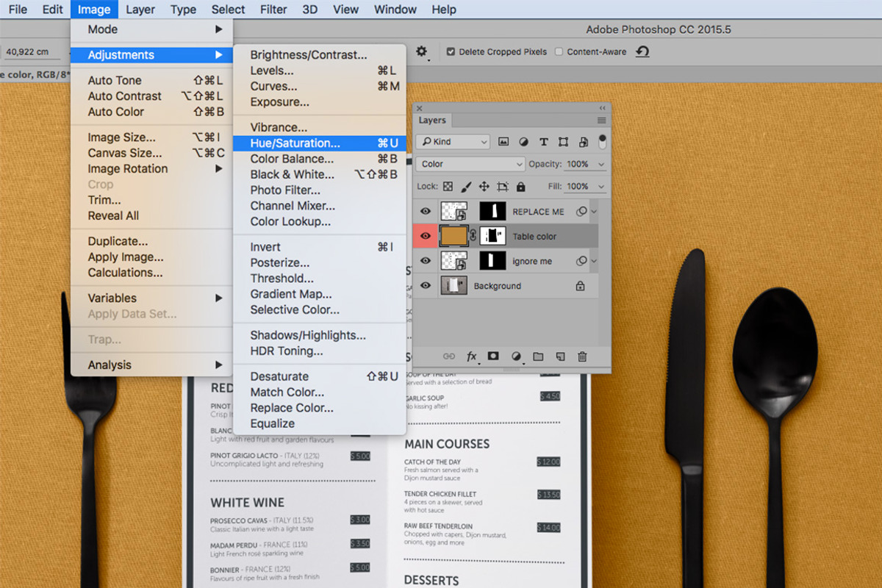Open Layers panel options menu icon
The width and height of the screenshot is (882, 588).
(602, 121)
